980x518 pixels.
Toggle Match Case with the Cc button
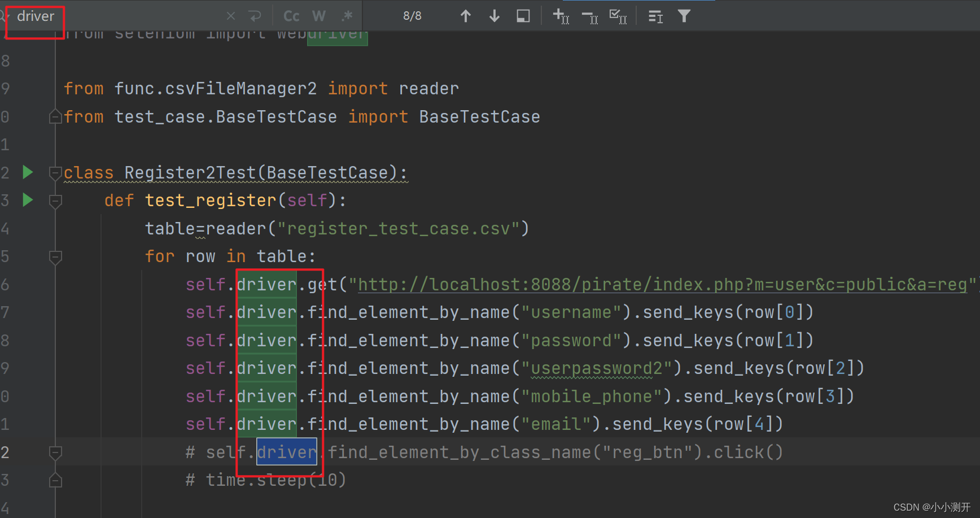[291, 15]
